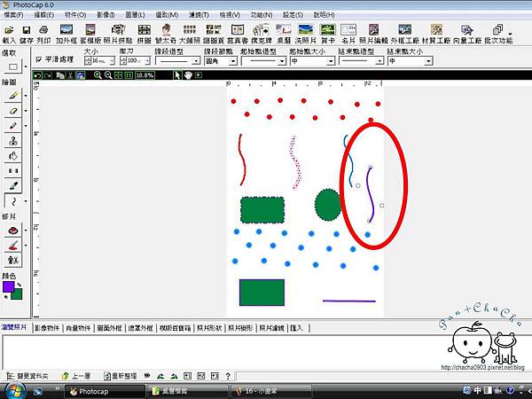Toggle the 平滑處理 smoothing checkbox

click(39, 59)
